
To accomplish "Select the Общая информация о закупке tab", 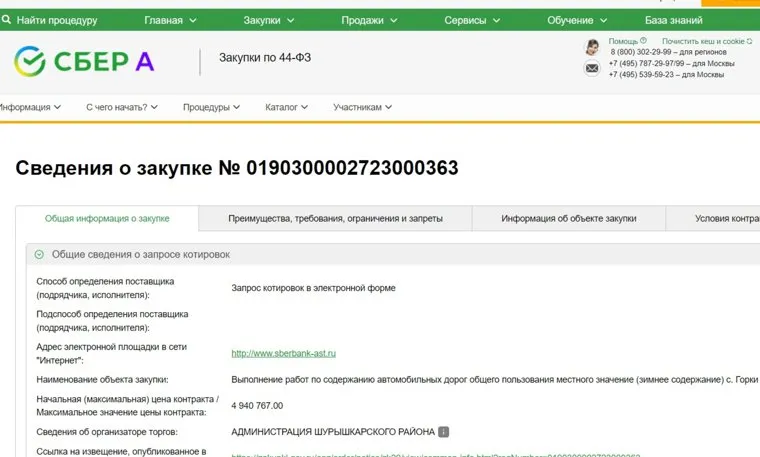I will pos(107,219).
